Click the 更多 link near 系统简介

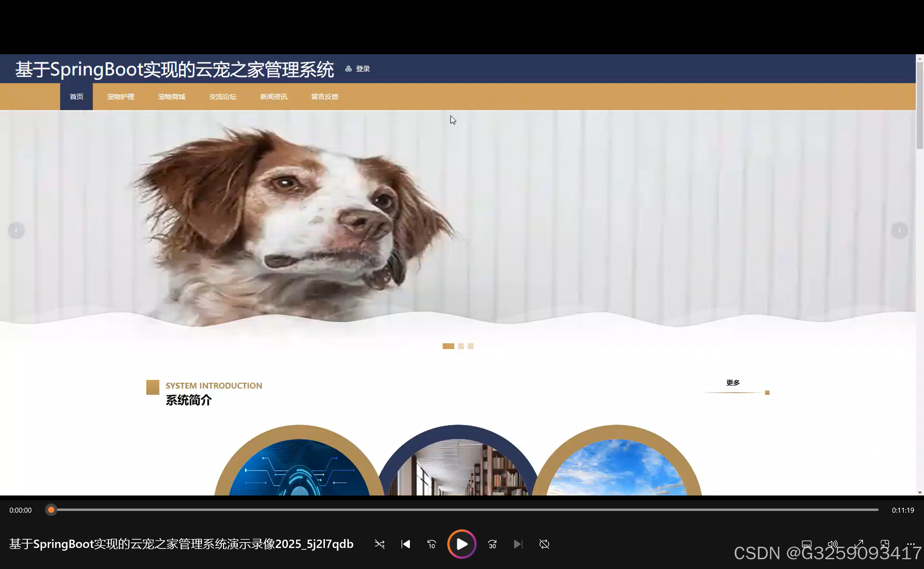733,382
